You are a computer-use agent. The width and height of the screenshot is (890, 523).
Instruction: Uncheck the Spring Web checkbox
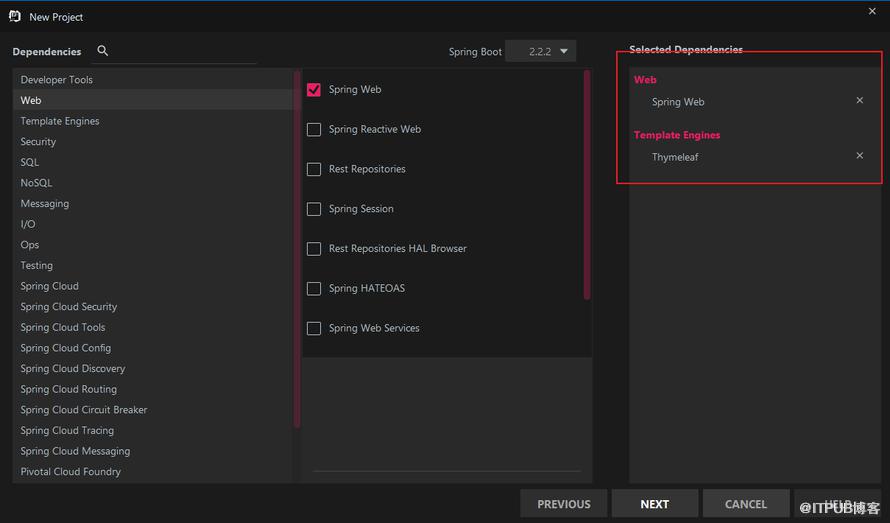pyautogui.click(x=314, y=90)
